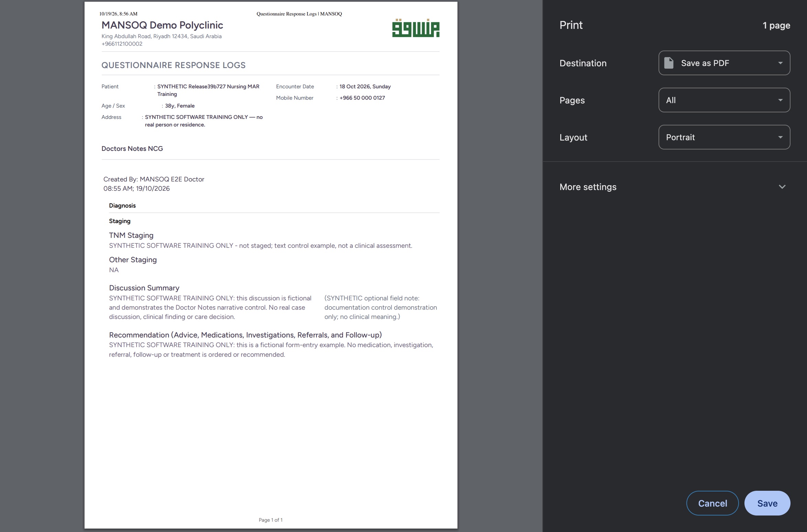Viewport: 807px width, 532px height.
Task: Click the 'King Abdullah Road, Riyadh' address line
Action: [162, 36]
